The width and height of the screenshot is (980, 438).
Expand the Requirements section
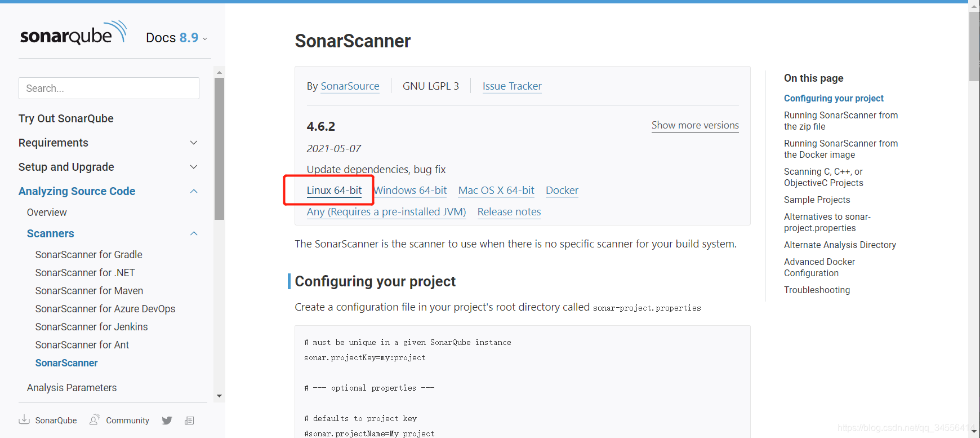coord(193,143)
